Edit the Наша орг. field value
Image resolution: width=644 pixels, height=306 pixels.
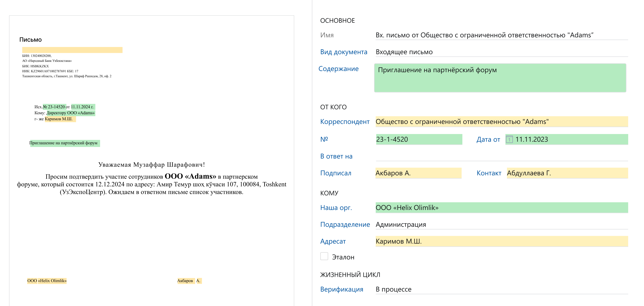point(501,208)
